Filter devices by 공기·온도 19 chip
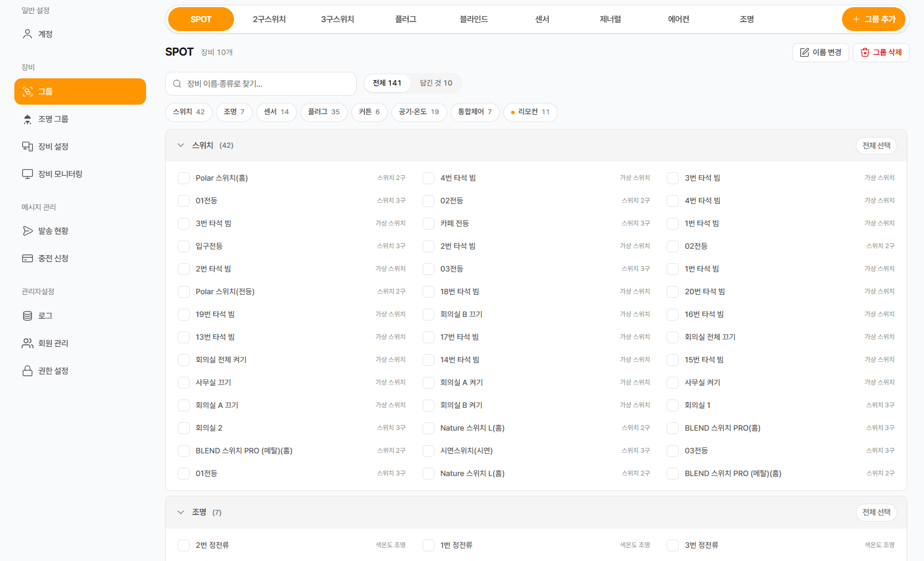 coord(419,112)
